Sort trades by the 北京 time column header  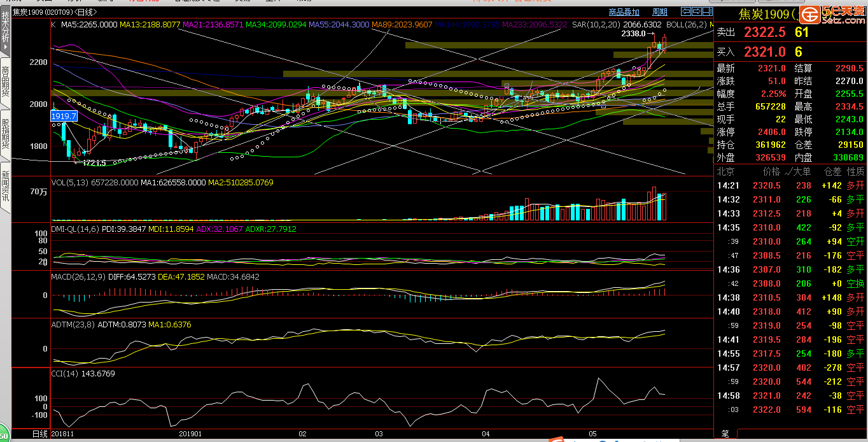click(725, 171)
